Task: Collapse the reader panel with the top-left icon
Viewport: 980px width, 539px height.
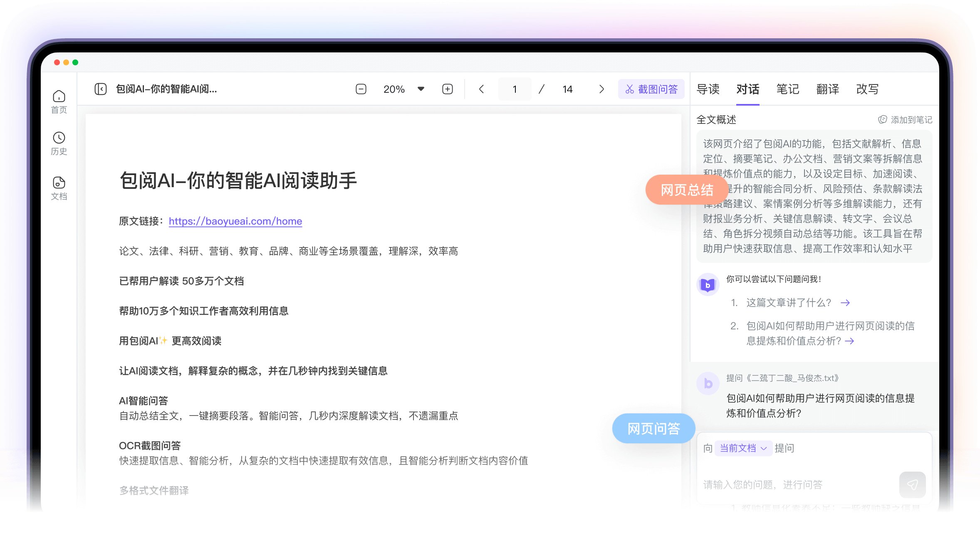Action: coord(101,89)
